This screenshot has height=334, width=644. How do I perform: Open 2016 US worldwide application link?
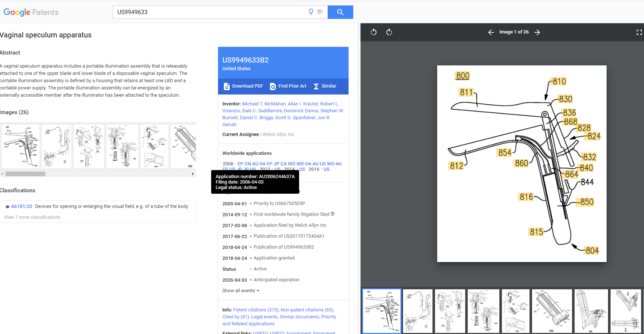coord(327,169)
